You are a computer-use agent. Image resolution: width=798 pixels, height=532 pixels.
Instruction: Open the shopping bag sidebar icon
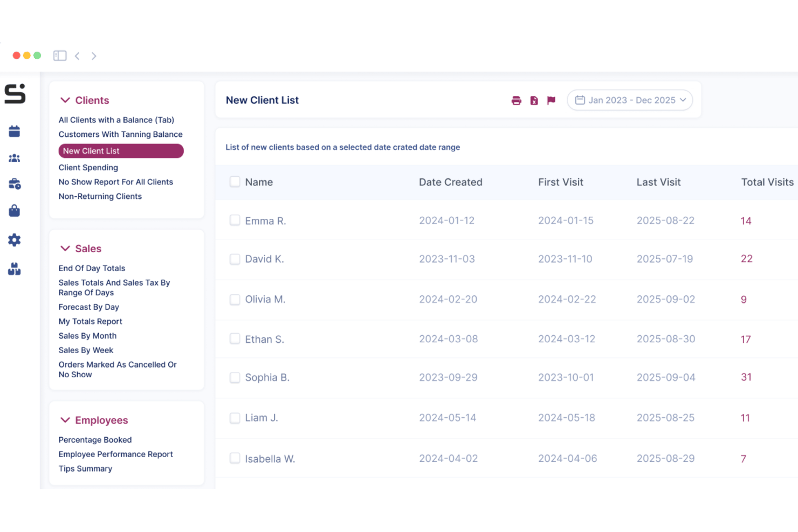tap(15, 210)
